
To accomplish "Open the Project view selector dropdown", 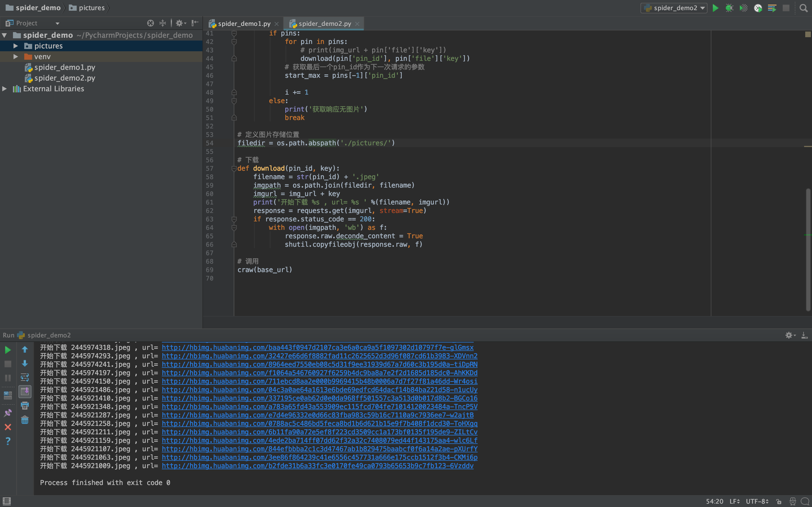I will coord(58,23).
